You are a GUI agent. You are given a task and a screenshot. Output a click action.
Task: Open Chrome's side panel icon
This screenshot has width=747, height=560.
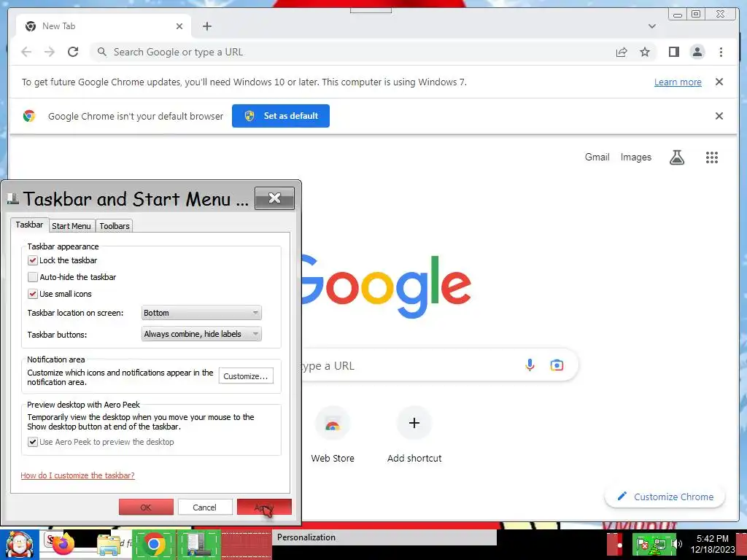point(673,52)
